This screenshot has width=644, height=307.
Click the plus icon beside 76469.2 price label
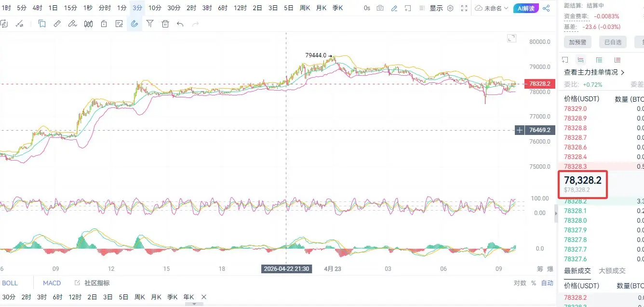[520, 130]
